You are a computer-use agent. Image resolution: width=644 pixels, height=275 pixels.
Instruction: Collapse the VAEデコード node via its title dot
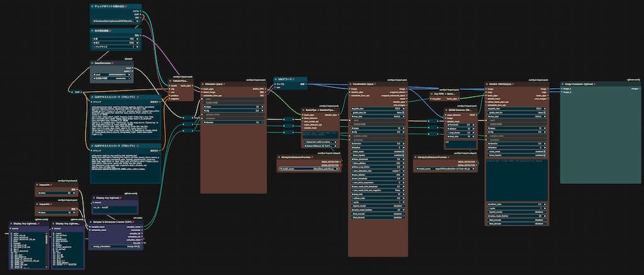(x=276, y=79)
